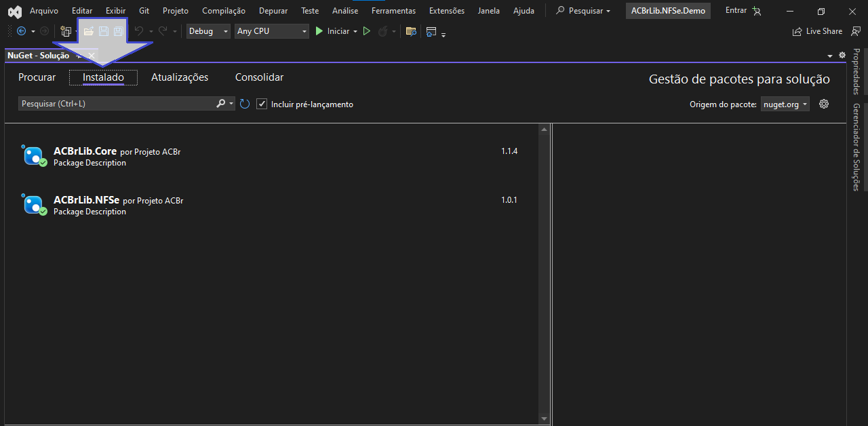
Task: Click the ACBrLib.Core package icon
Action: (34, 156)
